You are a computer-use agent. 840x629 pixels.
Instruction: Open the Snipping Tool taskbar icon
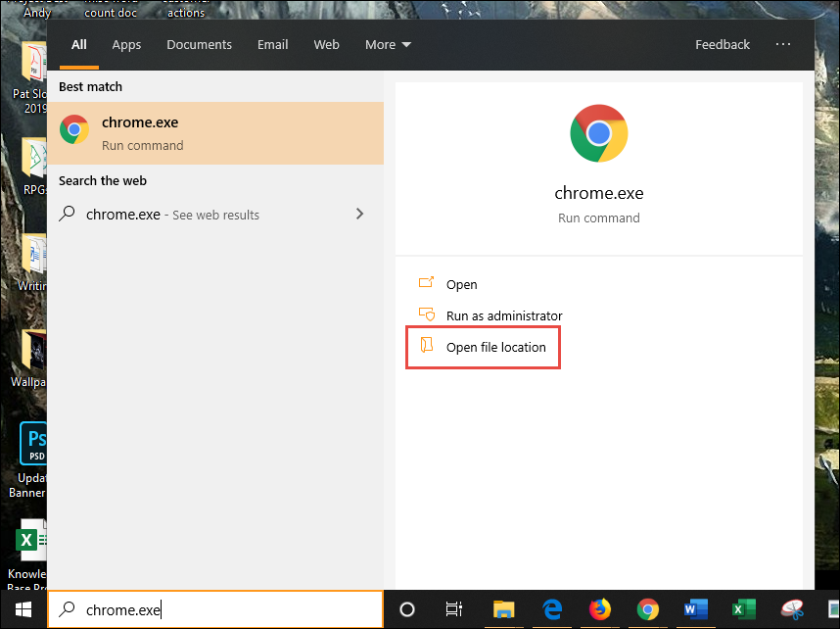point(792,609)
